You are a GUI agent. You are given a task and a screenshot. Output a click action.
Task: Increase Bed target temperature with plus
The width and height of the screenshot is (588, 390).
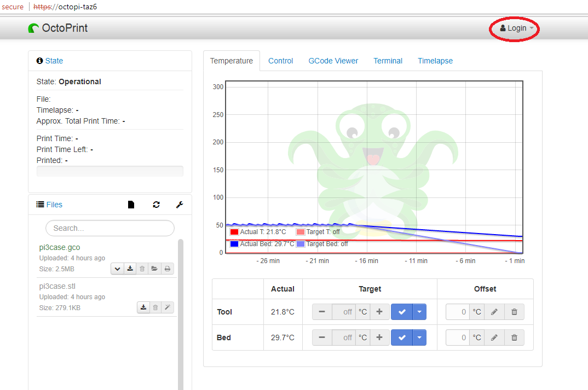(x=379, y=337)
